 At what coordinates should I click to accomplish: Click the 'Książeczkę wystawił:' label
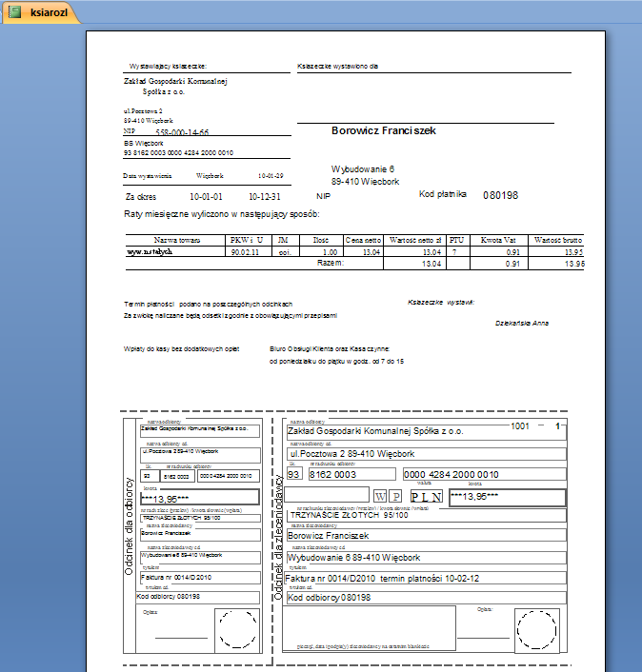click(x=440, y=302)
